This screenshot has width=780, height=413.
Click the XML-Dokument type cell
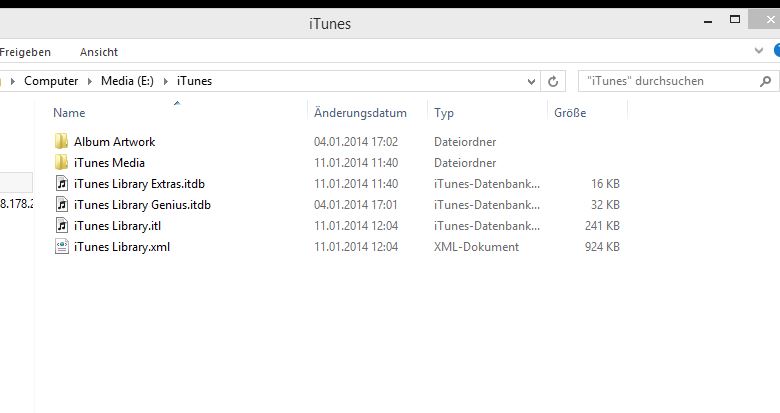[x=476, y=246]
